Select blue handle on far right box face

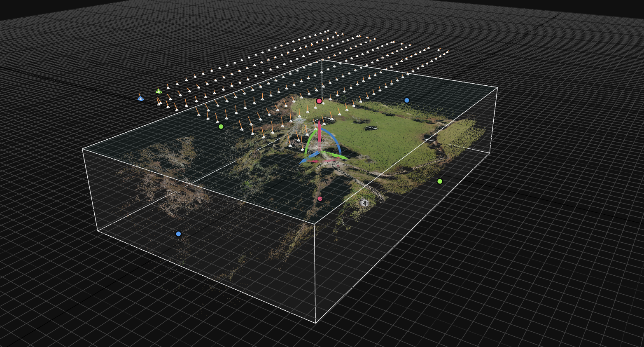click(407, 100)
